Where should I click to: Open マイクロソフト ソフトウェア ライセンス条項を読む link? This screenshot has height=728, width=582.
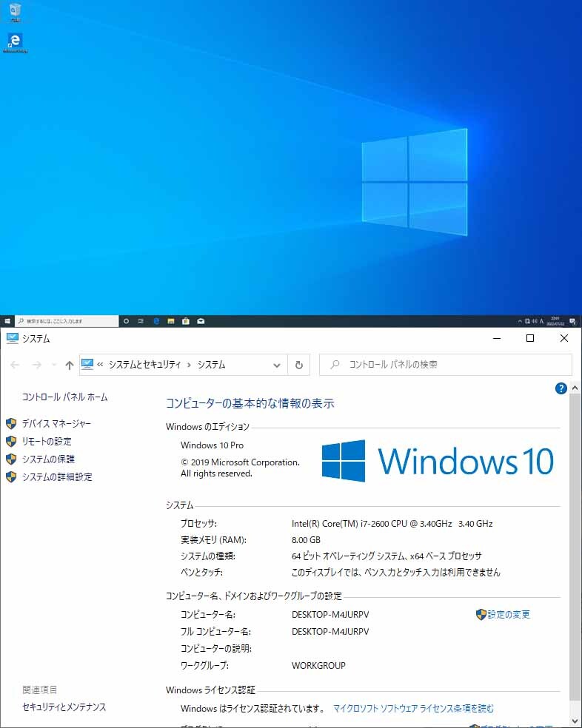point(413,708)
